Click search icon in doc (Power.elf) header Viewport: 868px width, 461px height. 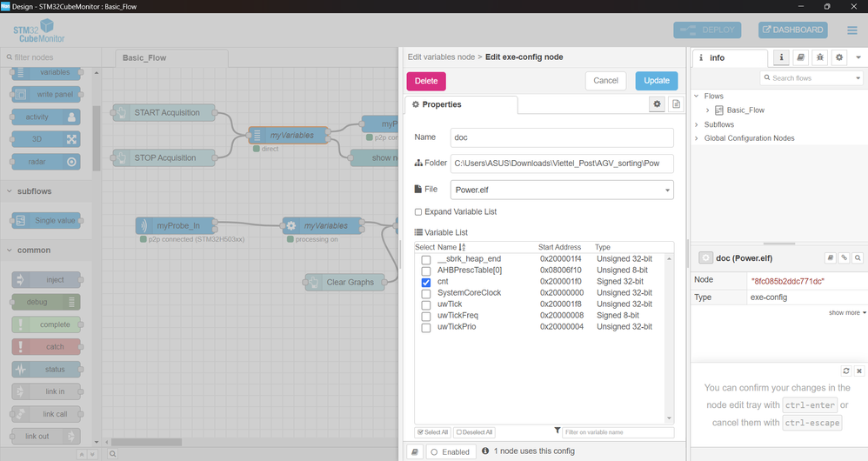pos(858,258)
